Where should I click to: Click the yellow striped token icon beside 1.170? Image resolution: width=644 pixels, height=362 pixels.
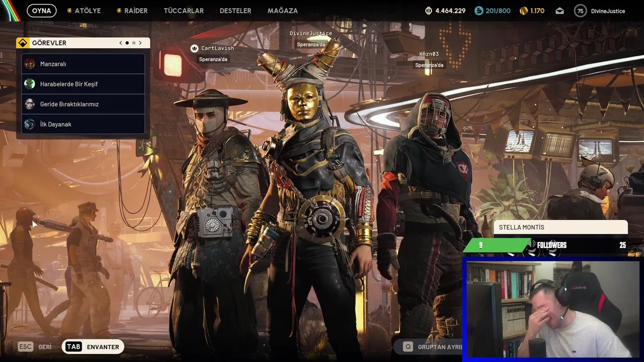coord(524,11)
